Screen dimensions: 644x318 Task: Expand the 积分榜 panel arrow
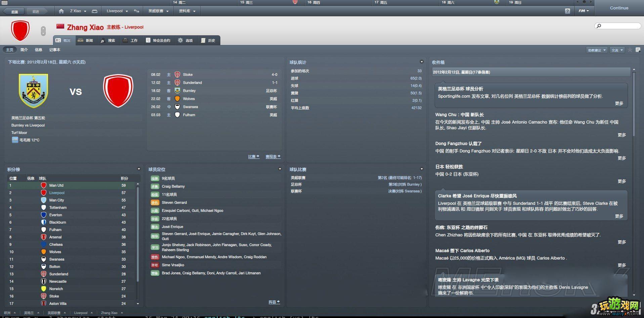[139, 169]
